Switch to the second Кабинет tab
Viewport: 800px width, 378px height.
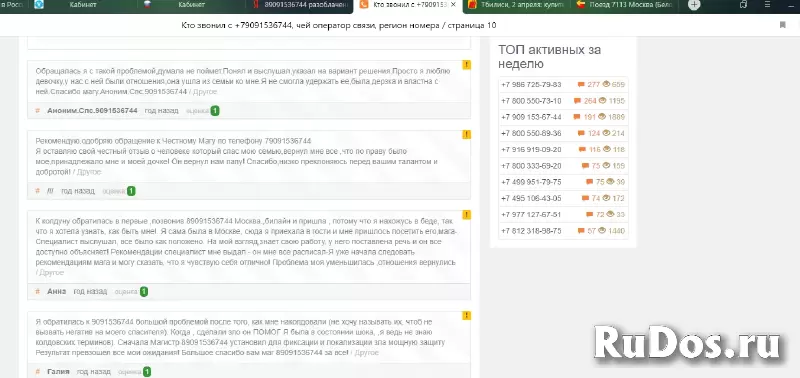tap(191, 5)
